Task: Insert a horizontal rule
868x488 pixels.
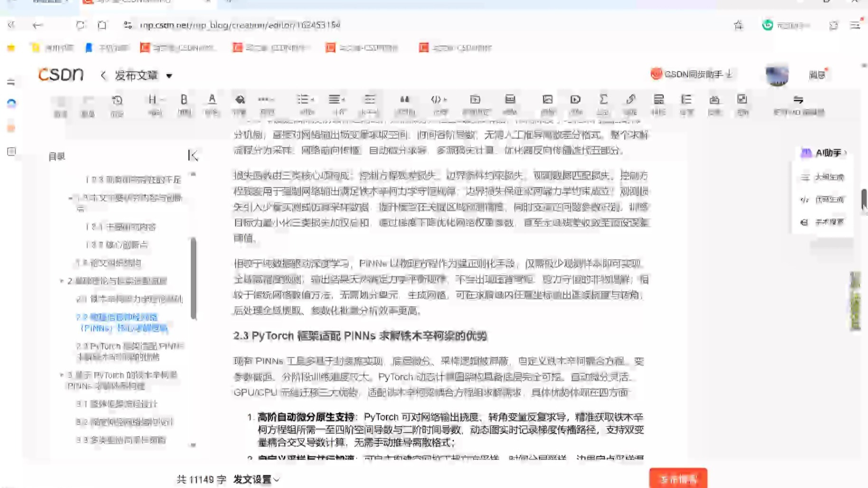Action: [369, 105]
